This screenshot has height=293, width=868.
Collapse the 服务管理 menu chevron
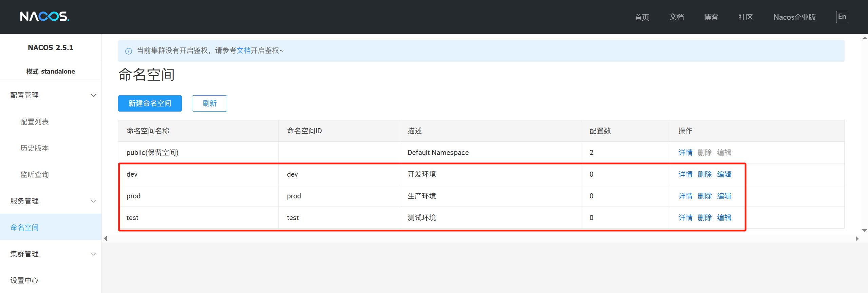[93, 201]
